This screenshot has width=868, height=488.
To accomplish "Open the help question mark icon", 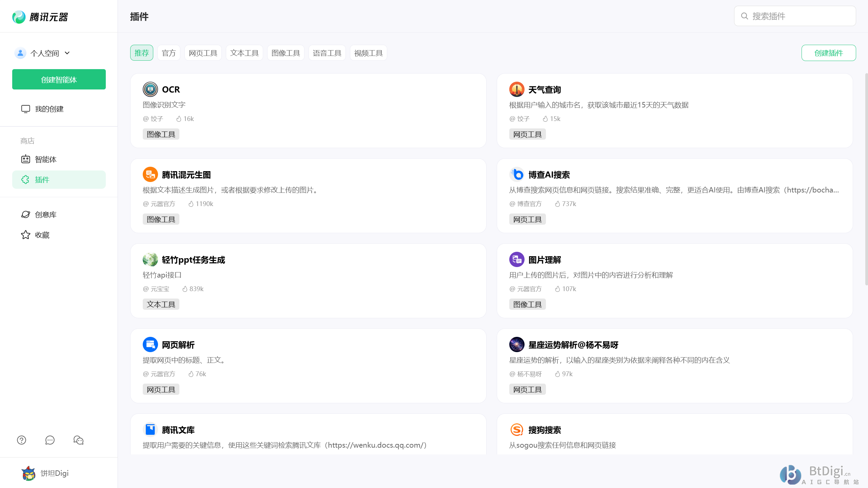I will [21, 440].
